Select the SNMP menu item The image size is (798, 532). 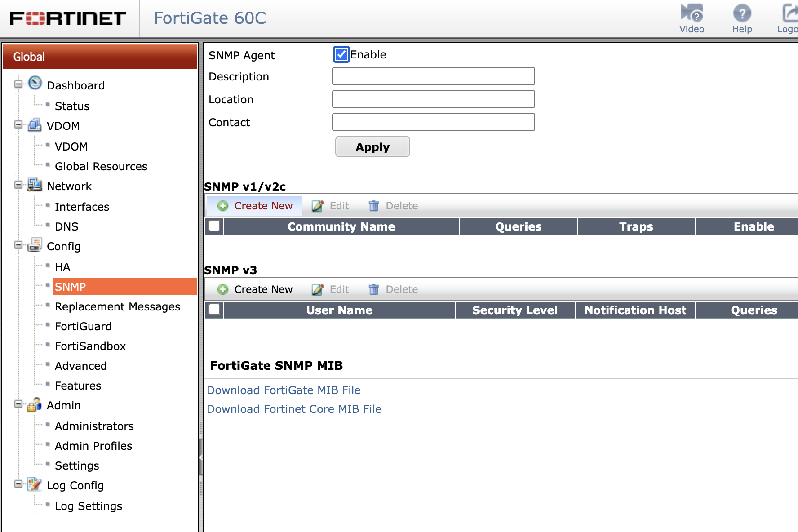(124, 286)
